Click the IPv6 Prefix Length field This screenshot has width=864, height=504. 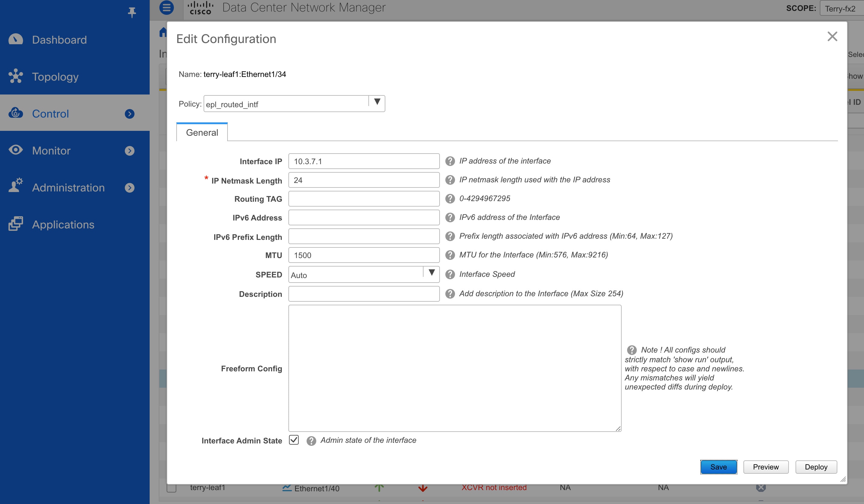tap(364, 236)
